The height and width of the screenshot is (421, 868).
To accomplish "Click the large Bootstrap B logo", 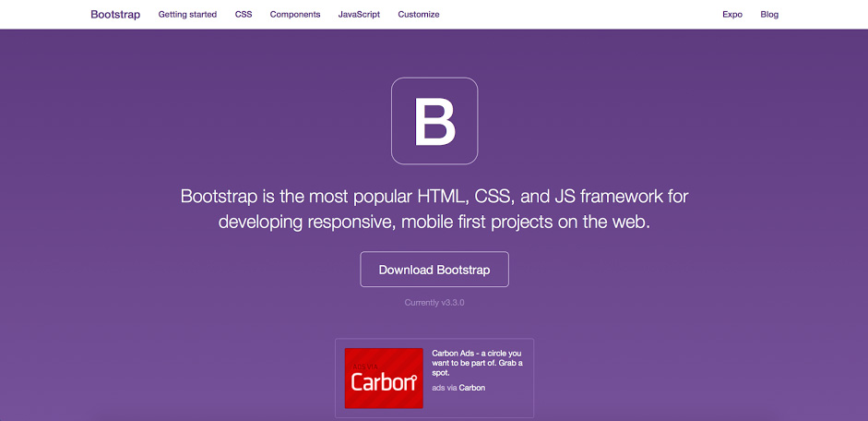I will [434, 121].
